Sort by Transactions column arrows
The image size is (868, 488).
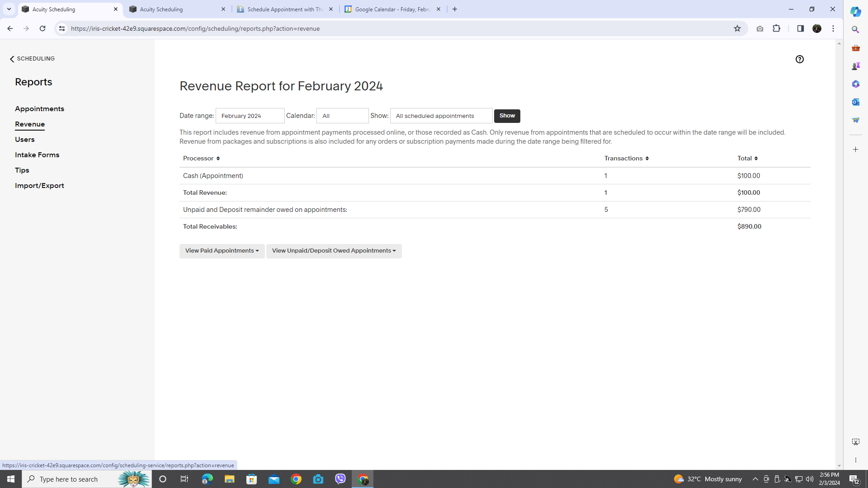pyautogui.click(x=647, y=159)
